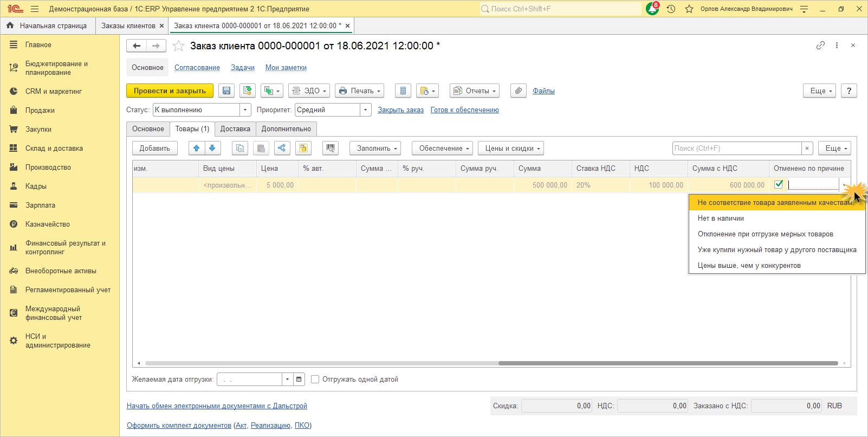Open the ЭДО dropdown menu
The image size is (868, 437).
click(310, 91)
